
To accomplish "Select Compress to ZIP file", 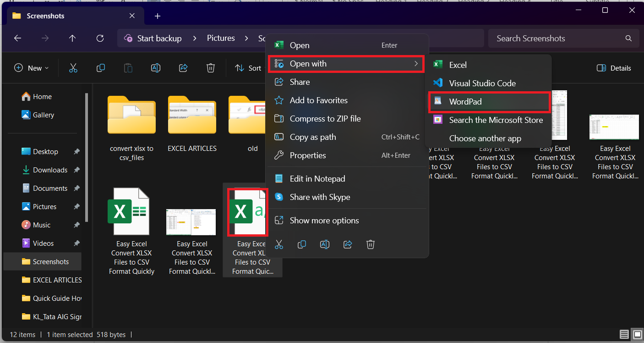I will click(347, 119).
